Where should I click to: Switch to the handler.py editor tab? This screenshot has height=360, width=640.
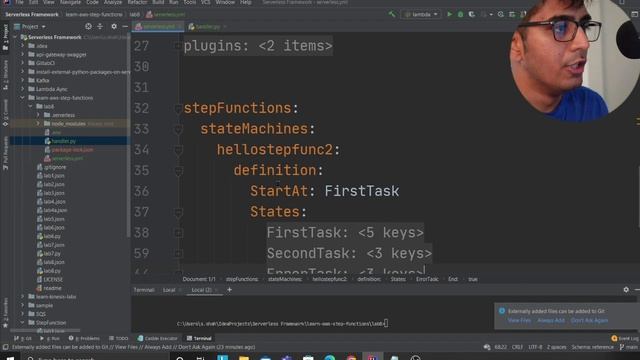pos(207,27)
